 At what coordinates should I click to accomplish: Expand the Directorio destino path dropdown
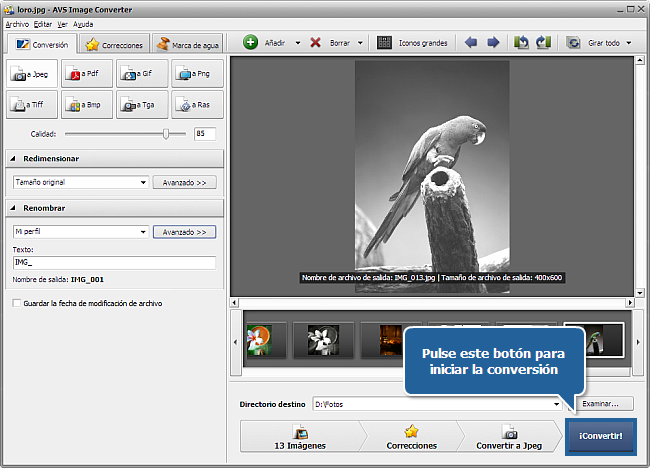click(x=556, y=404)
